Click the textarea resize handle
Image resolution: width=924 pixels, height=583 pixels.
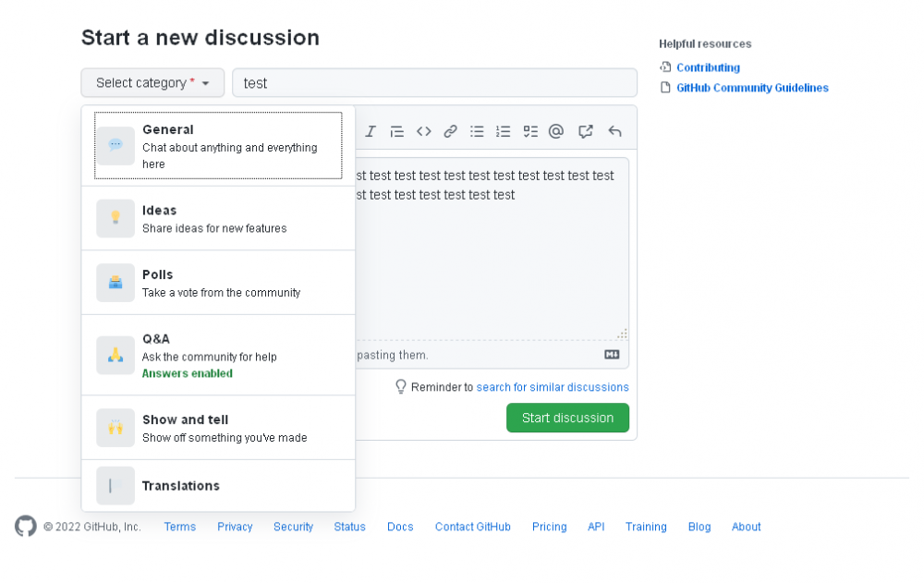pos(622,334)
